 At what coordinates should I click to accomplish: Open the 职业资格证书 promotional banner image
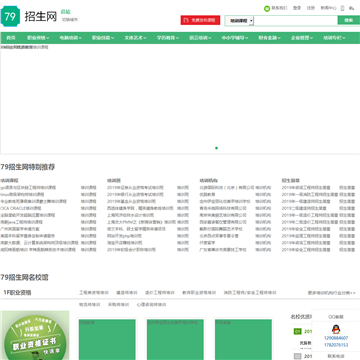coord(35,335)
